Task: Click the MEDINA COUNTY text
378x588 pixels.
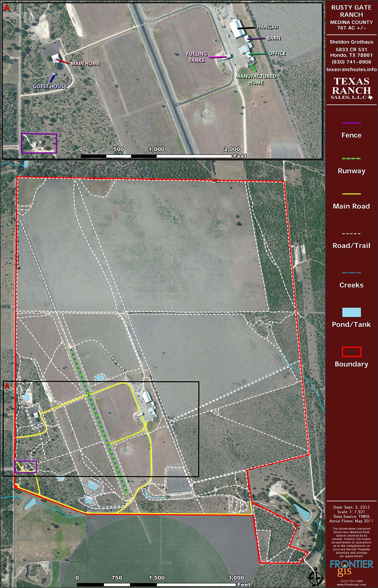Action: click(352, 22)
